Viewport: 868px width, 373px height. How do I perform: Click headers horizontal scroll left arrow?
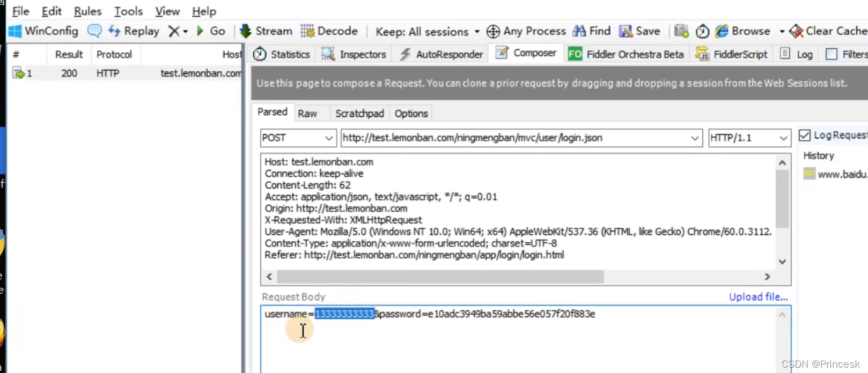click(269, 277)
